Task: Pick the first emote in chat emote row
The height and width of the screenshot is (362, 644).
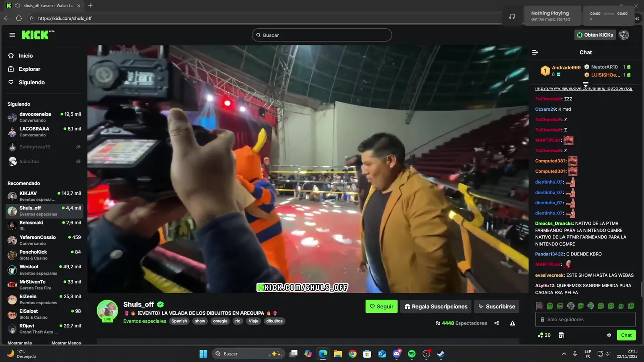Action: click(539, 306)
